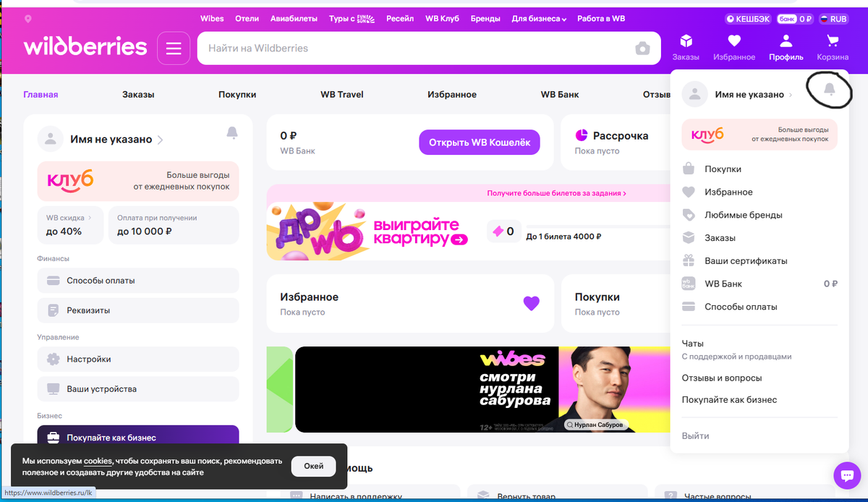Screen dimensions: 868x502
Task: Switch to WB Travel tab
Action: pyautogui.click(x=342, y=95)
